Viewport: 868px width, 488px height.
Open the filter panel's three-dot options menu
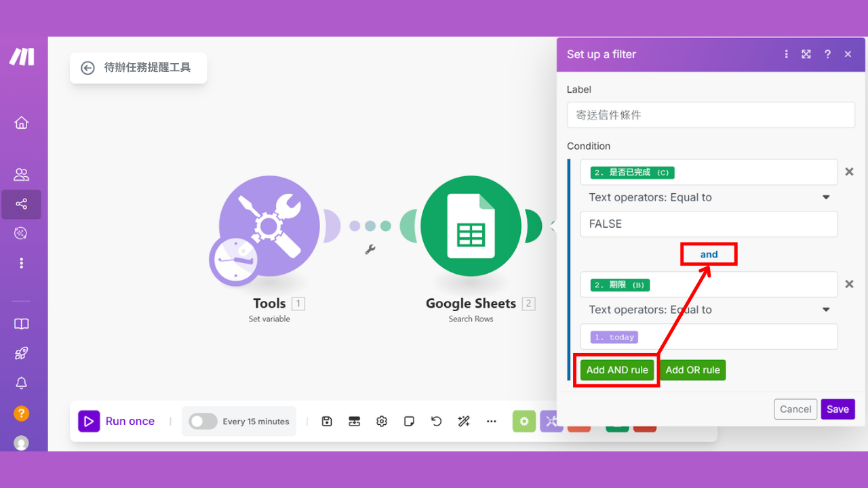pos(787,54)
